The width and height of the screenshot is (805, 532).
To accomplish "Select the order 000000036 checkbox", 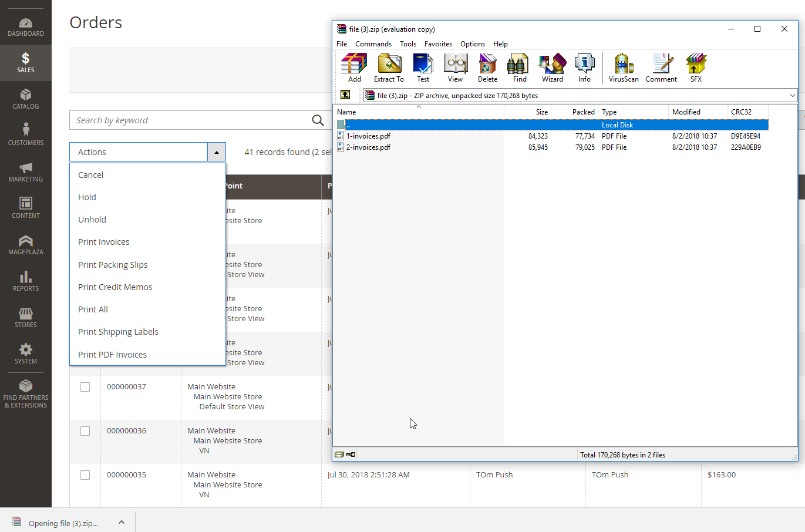I will click(x=85, y=431).
